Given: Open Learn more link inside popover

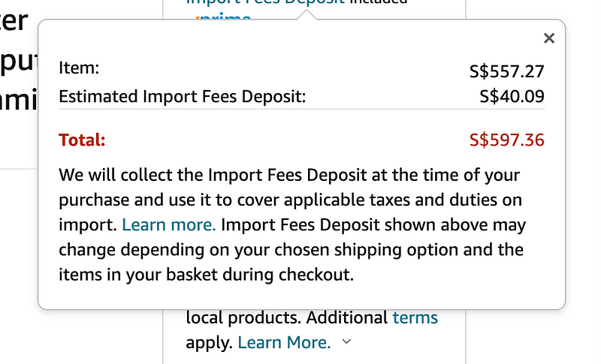Looking at the screenshot, I should (169, 224).
